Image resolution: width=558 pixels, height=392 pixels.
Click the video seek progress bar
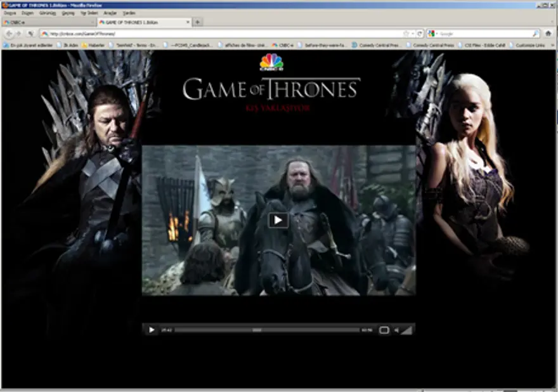267,330
